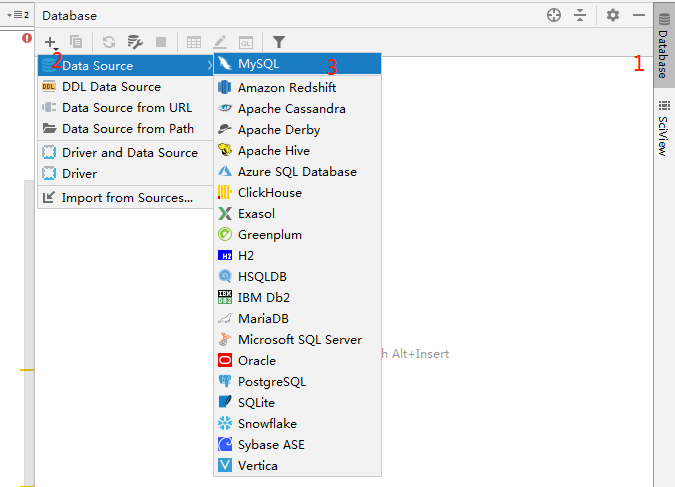
Task: Select Vertica
Action: [x=297, y=465]
